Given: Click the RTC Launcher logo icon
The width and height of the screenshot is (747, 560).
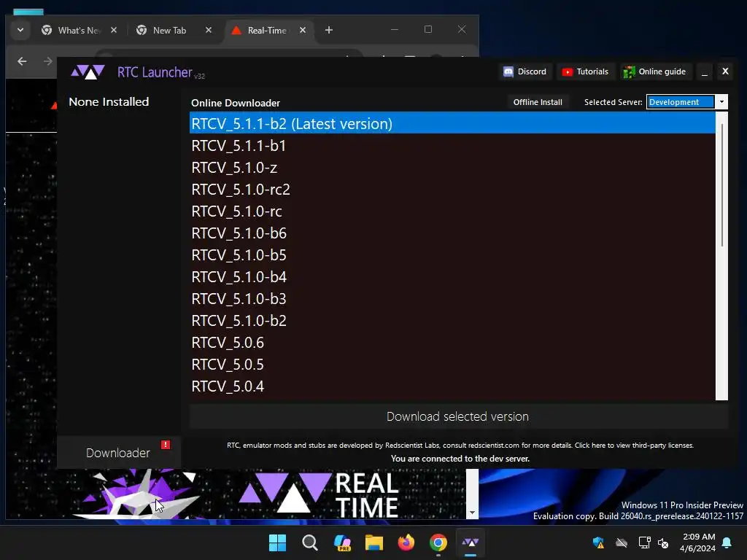Looking at the screenshot, I should (x=88, y=72).
